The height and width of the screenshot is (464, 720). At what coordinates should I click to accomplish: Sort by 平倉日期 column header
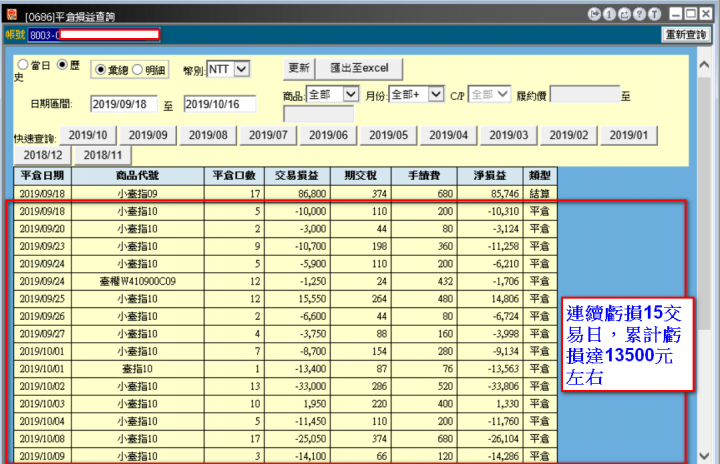[43, 176]
